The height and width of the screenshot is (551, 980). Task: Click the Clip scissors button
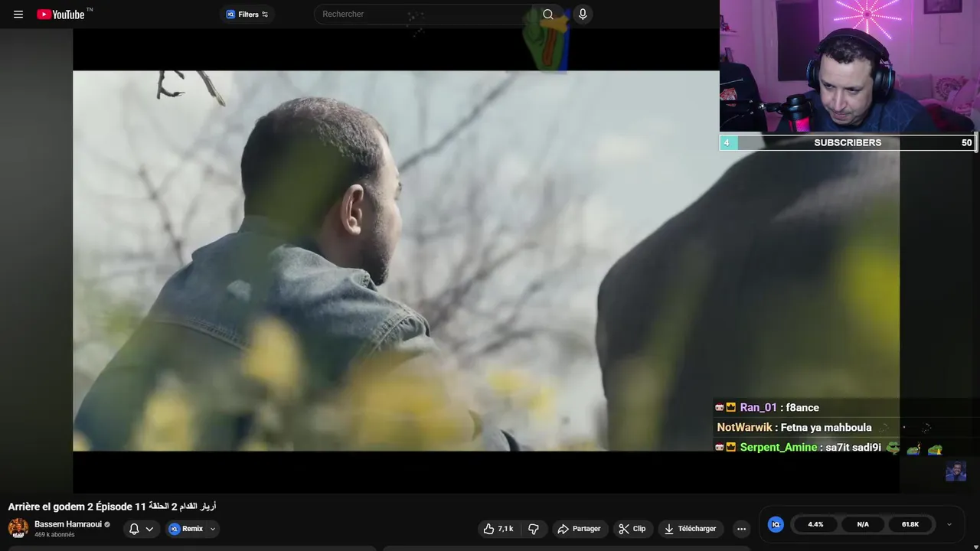click(x=632, y=529)
